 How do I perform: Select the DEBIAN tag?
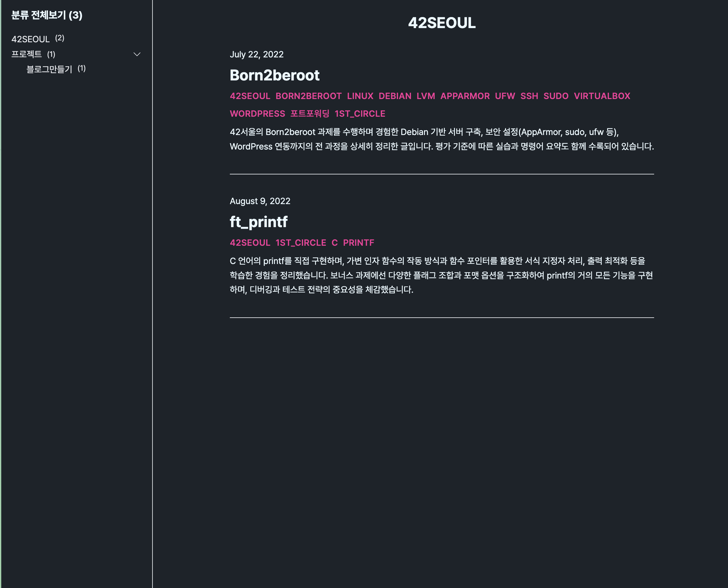coord(395,96)
